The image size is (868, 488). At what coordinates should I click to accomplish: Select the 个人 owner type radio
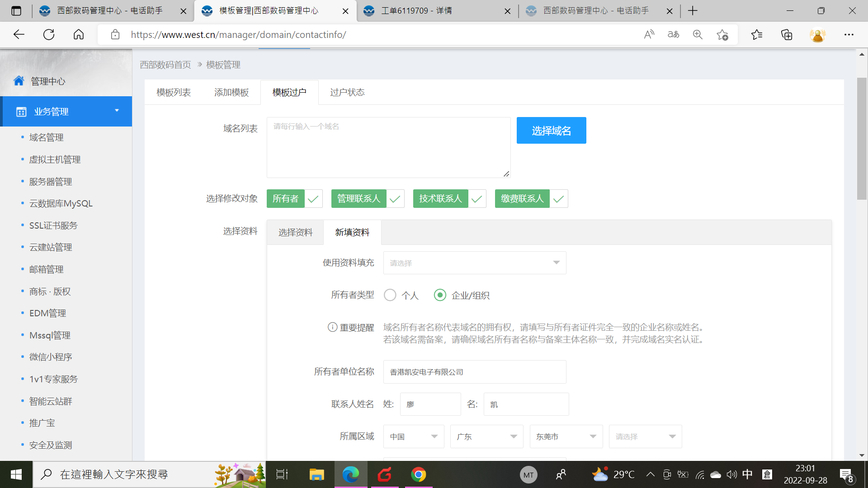tap(390, 296)
